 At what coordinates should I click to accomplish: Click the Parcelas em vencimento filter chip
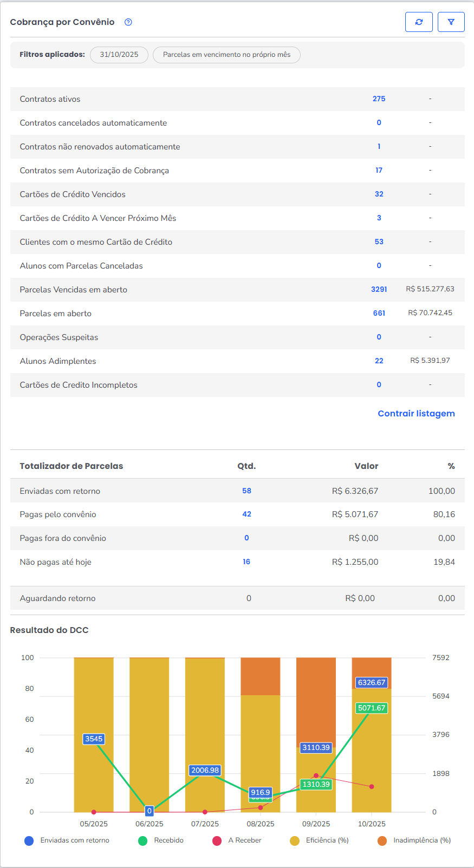pyautogui.click(x=226, y=55)
